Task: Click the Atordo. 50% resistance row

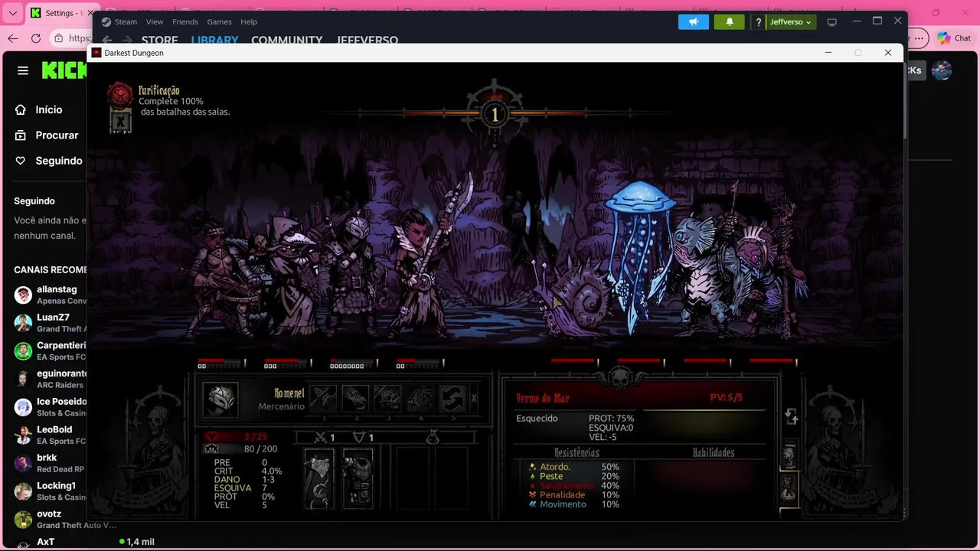Action: click(x=573, y=467)
